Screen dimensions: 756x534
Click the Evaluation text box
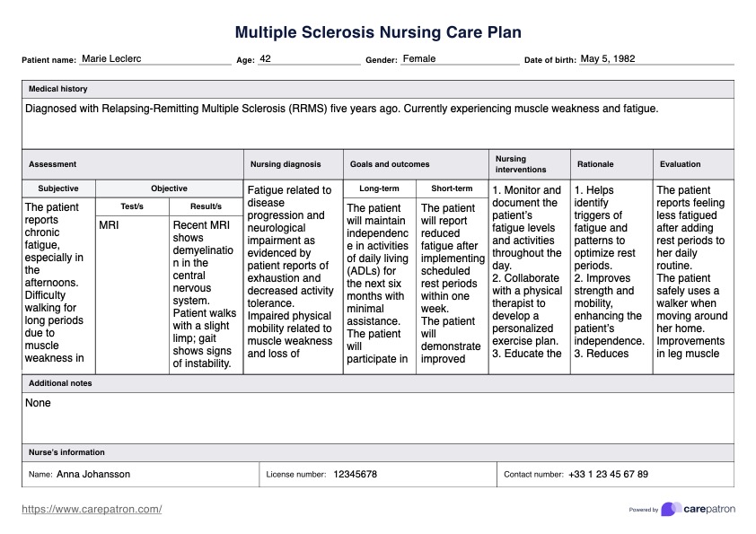coord(691,272)
